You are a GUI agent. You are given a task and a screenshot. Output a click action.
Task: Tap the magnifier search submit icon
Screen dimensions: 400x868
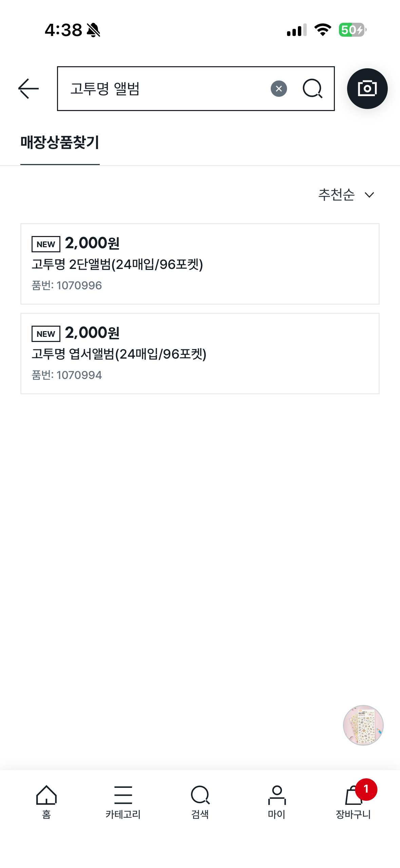312,89
